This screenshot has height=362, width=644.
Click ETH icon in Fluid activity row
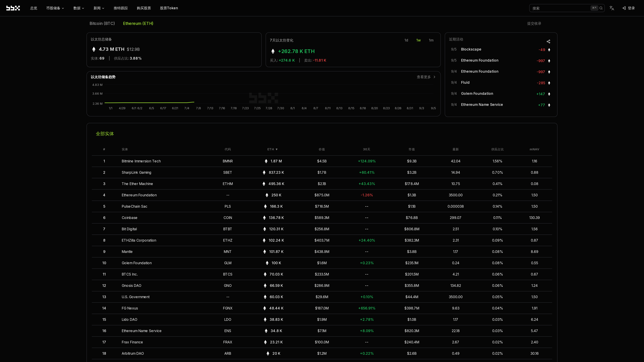[x=549, y=83]
